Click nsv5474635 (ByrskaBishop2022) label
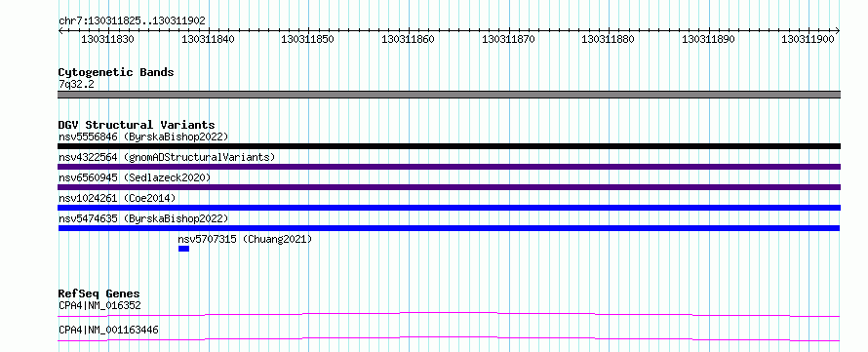Viewport: 868px width, 352px height. coord(143,218)
